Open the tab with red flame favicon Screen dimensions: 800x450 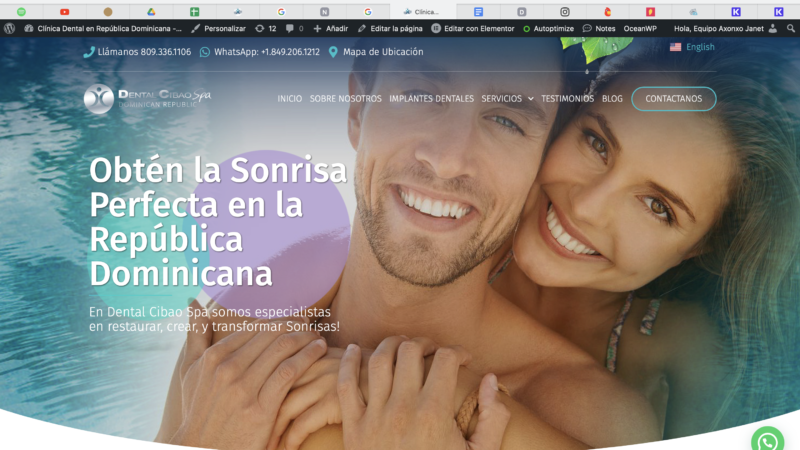click(x=608, y=11)
